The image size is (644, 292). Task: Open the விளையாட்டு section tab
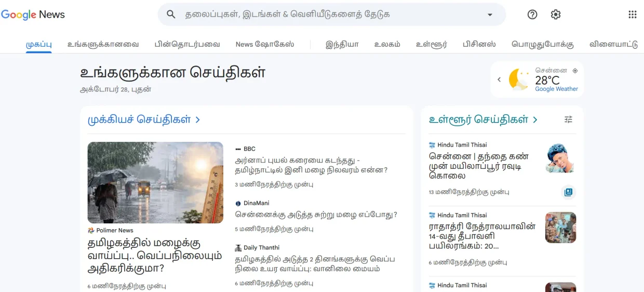[x=613, y=44]
